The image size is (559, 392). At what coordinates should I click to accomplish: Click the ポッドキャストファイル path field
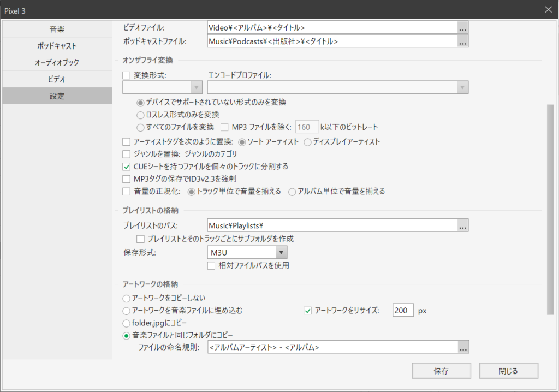(332, 41)
